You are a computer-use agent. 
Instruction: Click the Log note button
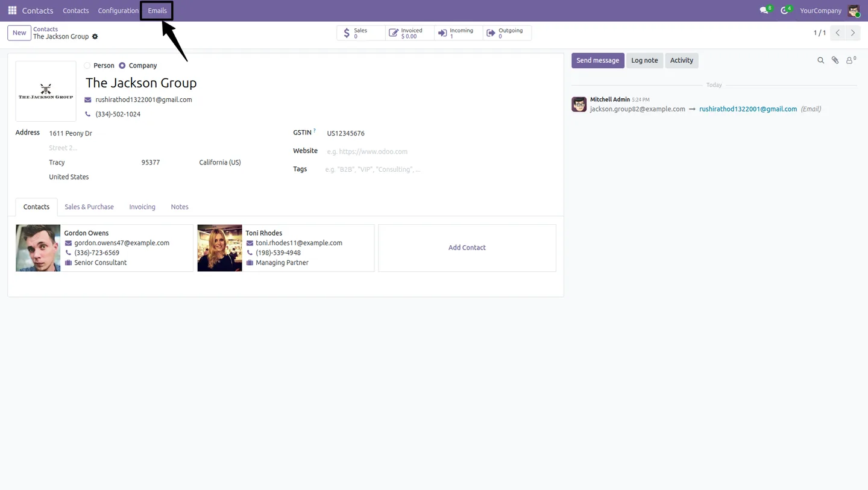(644, 60)
